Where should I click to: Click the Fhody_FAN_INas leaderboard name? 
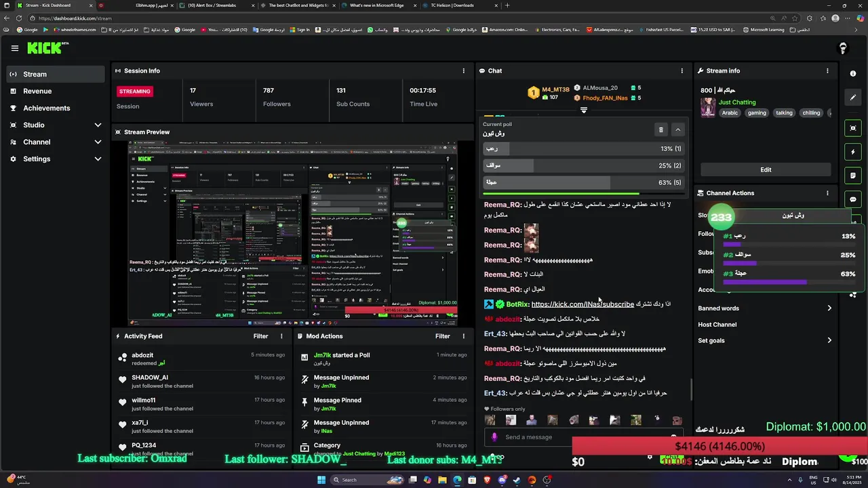pos(605,98)
